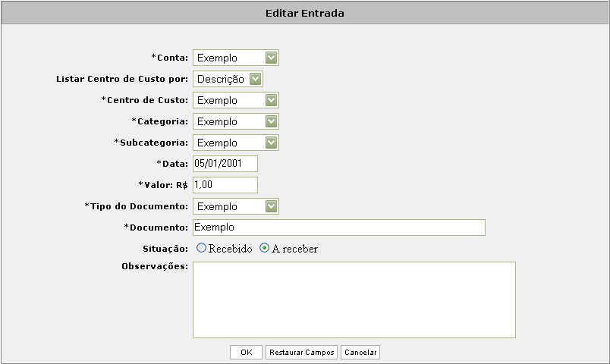610x364 pixels.
Task: Click the *Subcategoria: label
Action: click(151, 143)
